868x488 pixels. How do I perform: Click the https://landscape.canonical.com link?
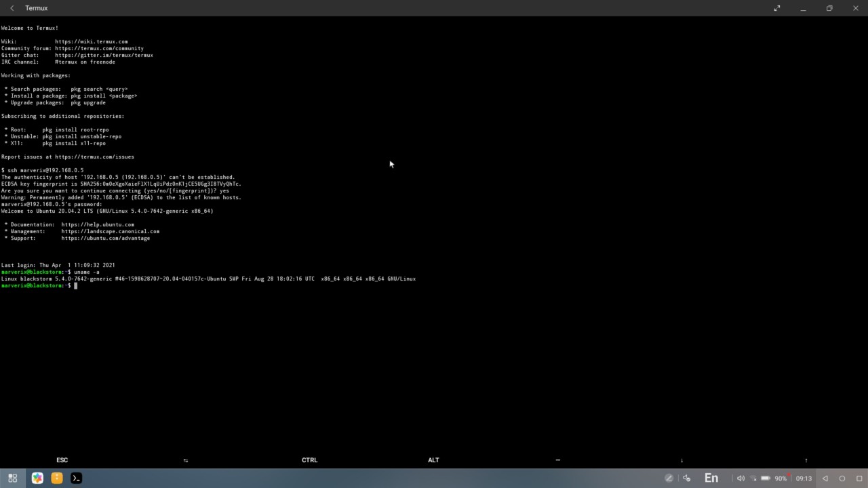tap(111, 231)
